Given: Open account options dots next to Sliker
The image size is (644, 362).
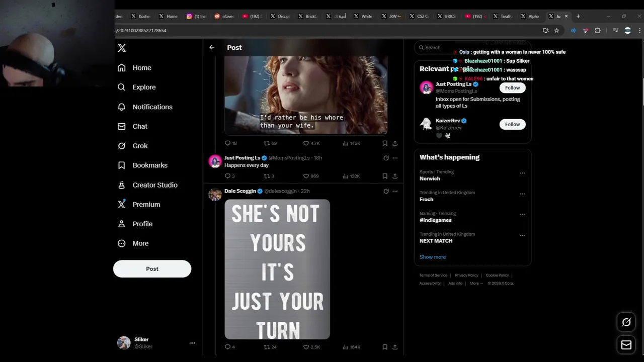Looking at the screenshot, I should coord(192,343).
